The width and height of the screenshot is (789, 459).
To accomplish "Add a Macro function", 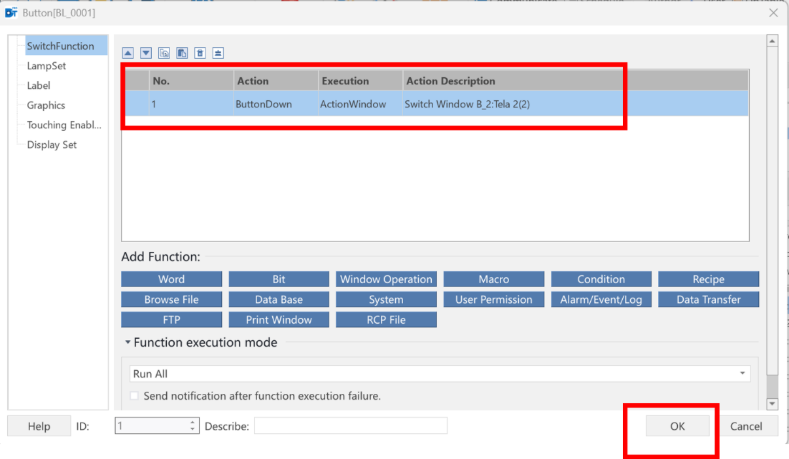I will pyautogui.click(x=494, y=279).
